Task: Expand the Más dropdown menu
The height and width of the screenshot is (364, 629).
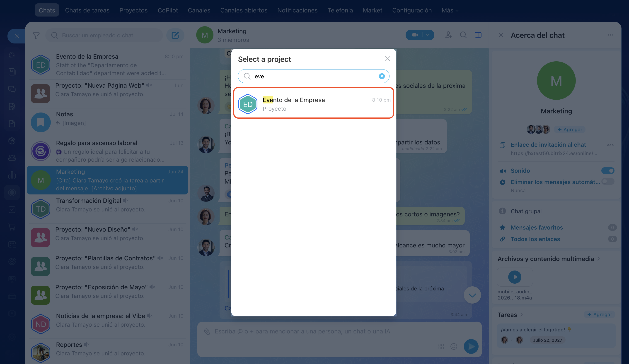Action: coord(450,10)
